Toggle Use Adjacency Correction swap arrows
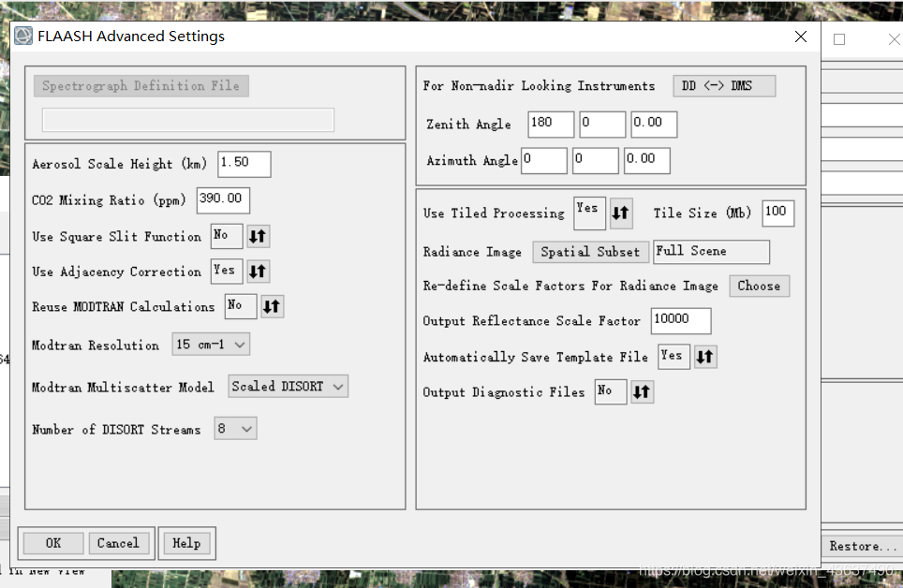This screenshot has width=903, height=588. (x=258, y=272)
